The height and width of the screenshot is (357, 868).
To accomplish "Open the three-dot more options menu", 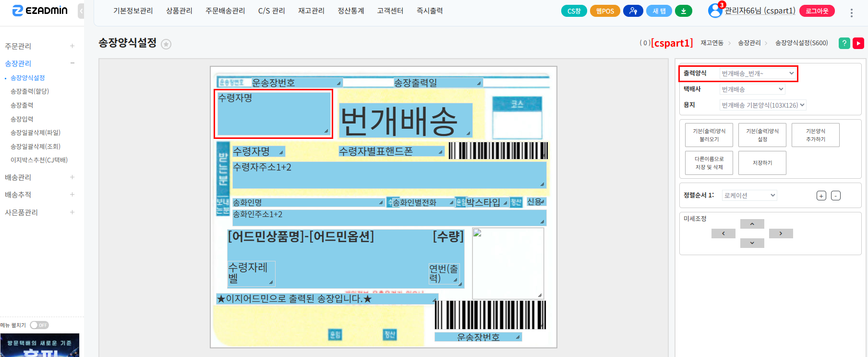I will 851,13.
